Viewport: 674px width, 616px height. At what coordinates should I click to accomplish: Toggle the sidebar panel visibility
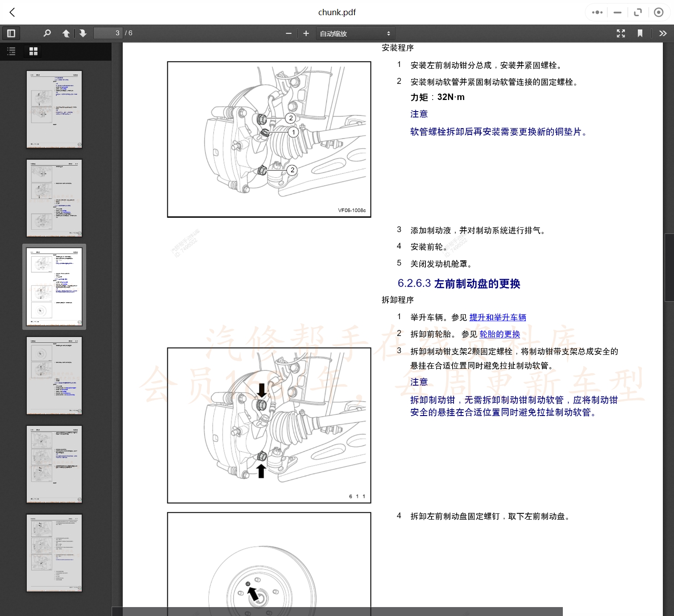tap(11, 33)
